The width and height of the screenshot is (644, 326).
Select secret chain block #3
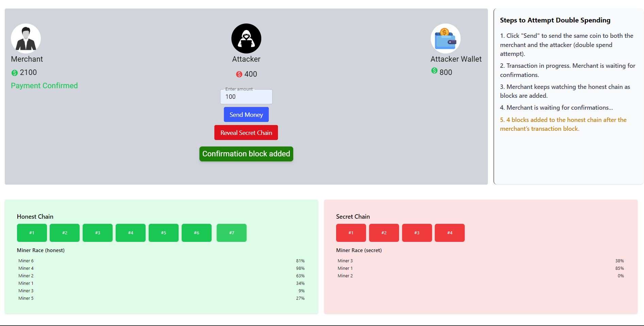(x=417, y=233)
